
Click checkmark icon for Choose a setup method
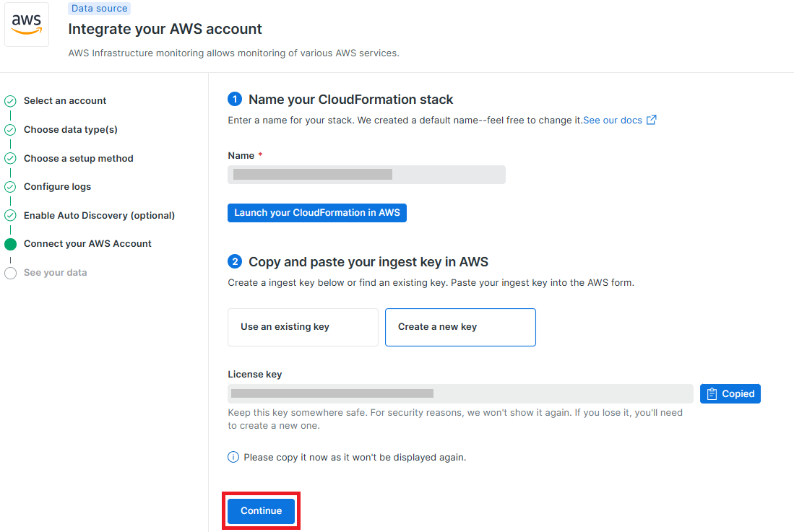[x=10, y=158]
